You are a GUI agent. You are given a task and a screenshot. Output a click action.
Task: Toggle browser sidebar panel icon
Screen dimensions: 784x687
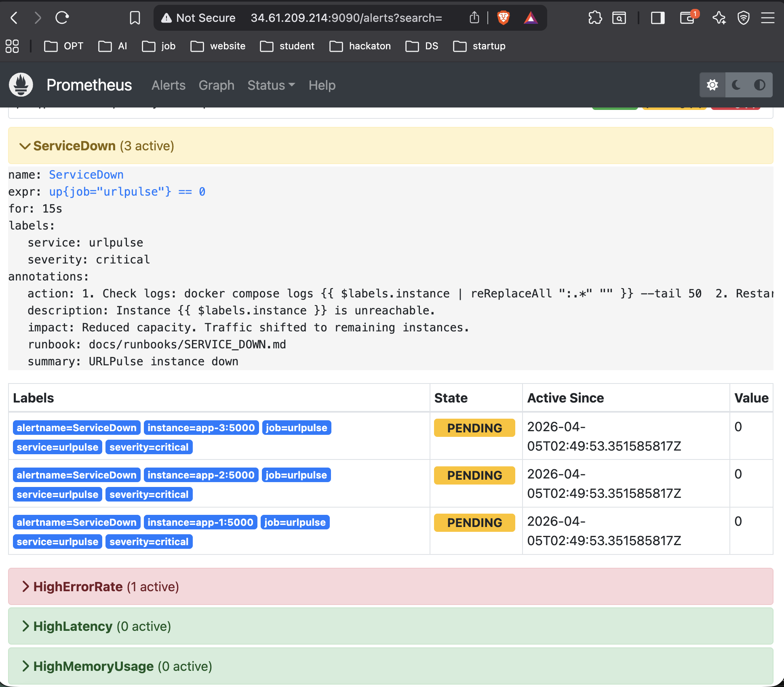(658, 18)
